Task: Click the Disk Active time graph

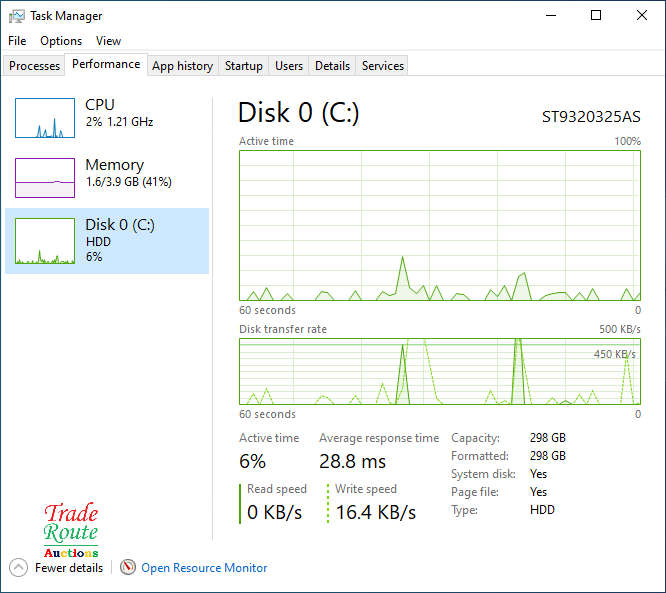Action: coord(440,225)
